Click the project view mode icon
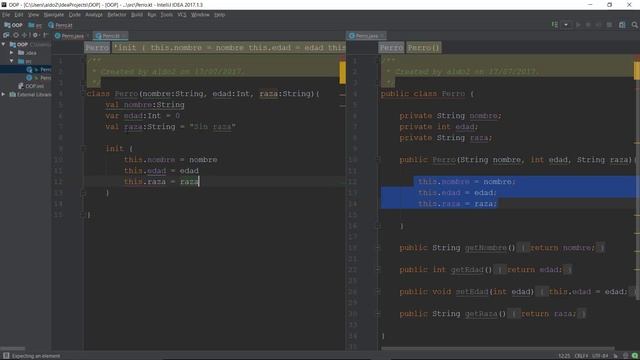This screenshot has width=640, height=360. (x=6, y=35)
